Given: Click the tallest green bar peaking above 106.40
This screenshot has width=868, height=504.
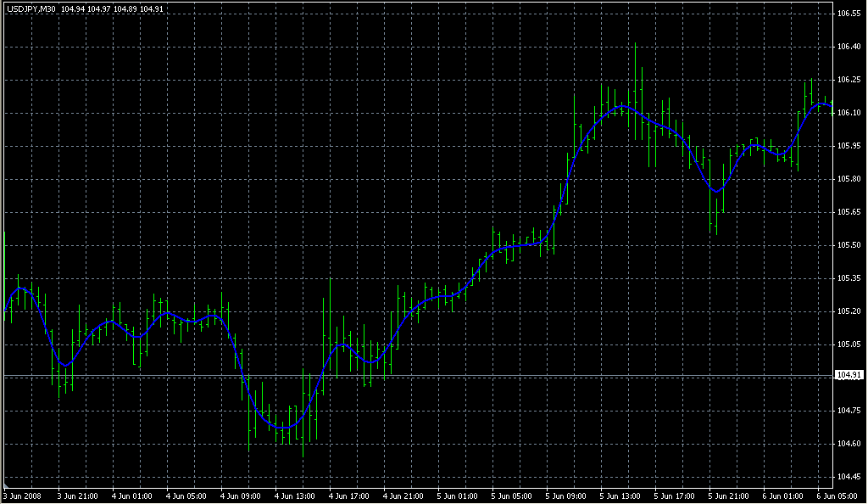Looking at the screenshot, I should 635,92.
